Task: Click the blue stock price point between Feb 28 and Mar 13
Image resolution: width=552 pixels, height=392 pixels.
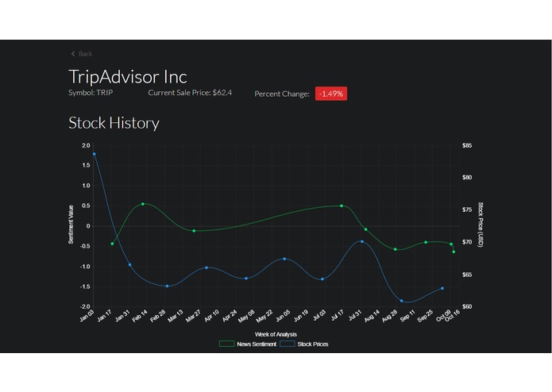Action: click(168, 286)
